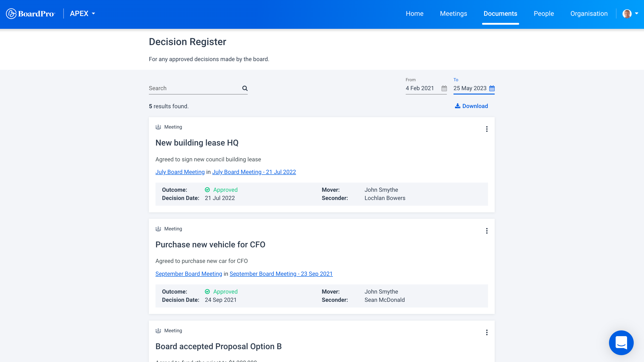Image resolution: width=644 pixels, height=362 pixels.
Task: Click the download icon for Decision Register
Action: [457, 106]
